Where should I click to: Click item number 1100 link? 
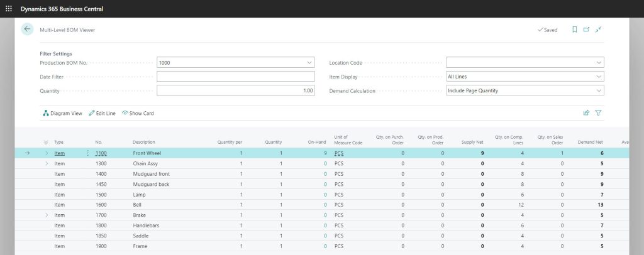(x=101, y=153)
